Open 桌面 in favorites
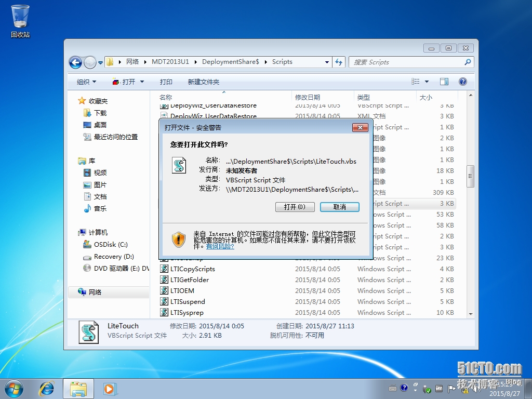The image size is (532, 399). pos(95,125)
